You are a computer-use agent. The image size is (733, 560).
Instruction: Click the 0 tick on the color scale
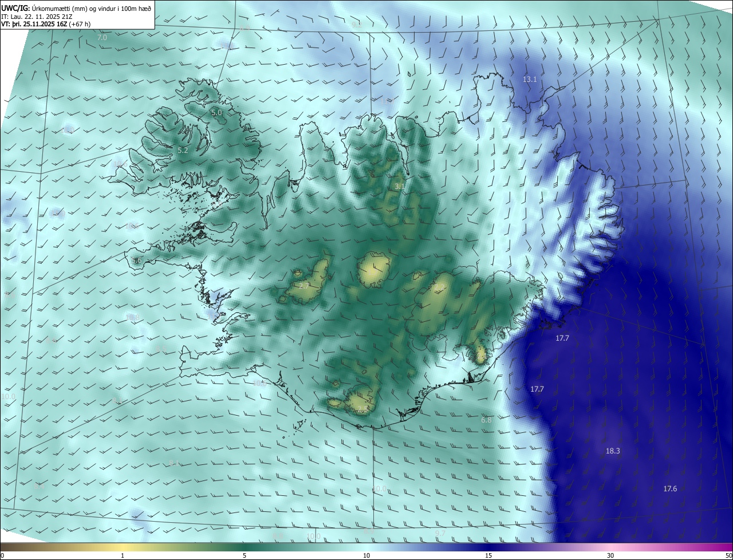(x=2, y=555)
